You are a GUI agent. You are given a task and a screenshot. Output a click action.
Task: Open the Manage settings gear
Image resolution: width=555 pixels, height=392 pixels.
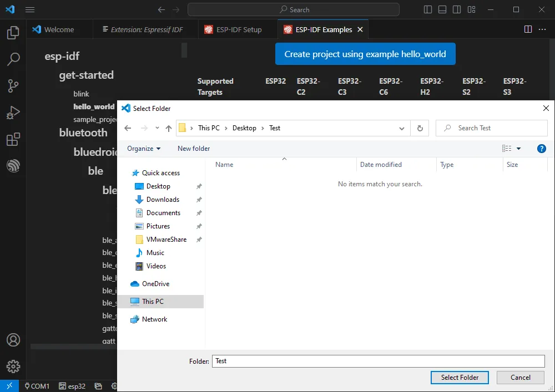click(13, 366)
